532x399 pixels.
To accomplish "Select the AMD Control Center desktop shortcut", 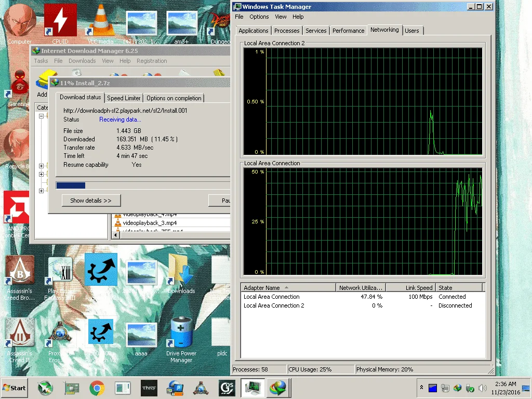I will pos(16,215).
